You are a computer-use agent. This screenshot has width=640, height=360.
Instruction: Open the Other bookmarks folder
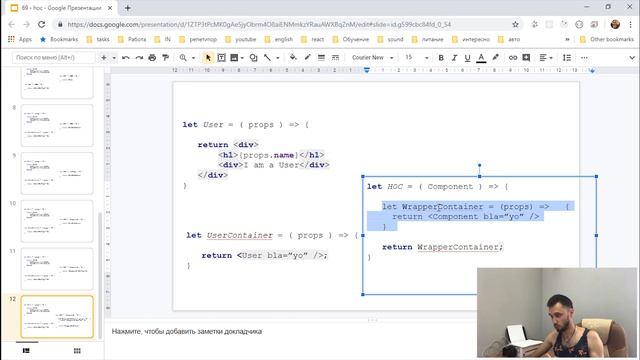pyautogui.click(x=607, y=39)
